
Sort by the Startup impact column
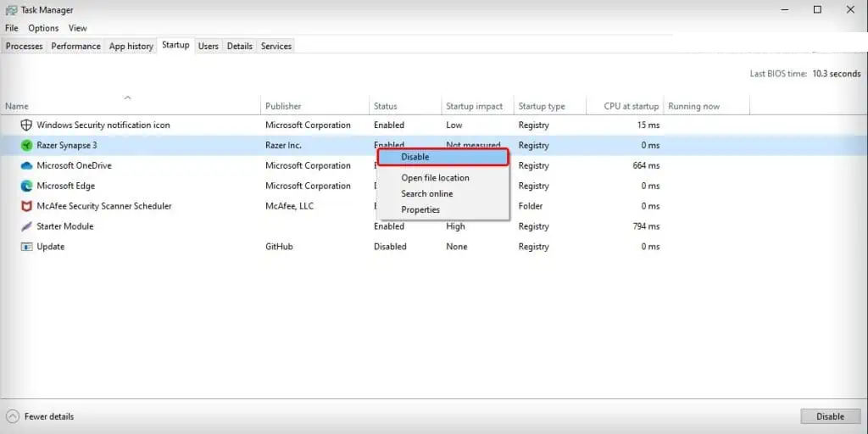coord(474,106)
